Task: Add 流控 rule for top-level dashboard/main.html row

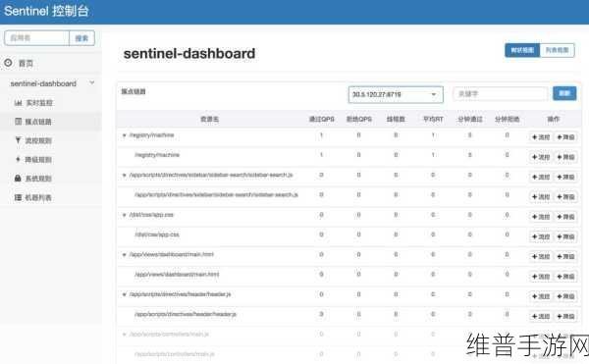Action: point(541,256)
